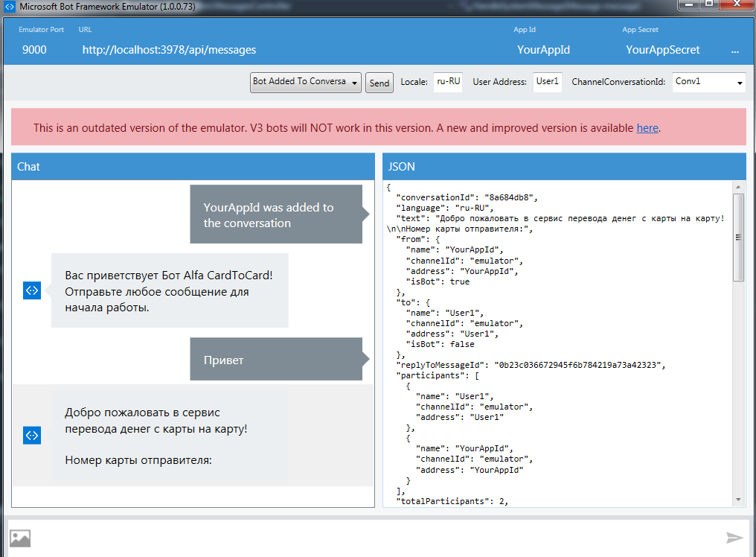Click the "conversationId": "8a684db8" JSON line

(467, 197)
